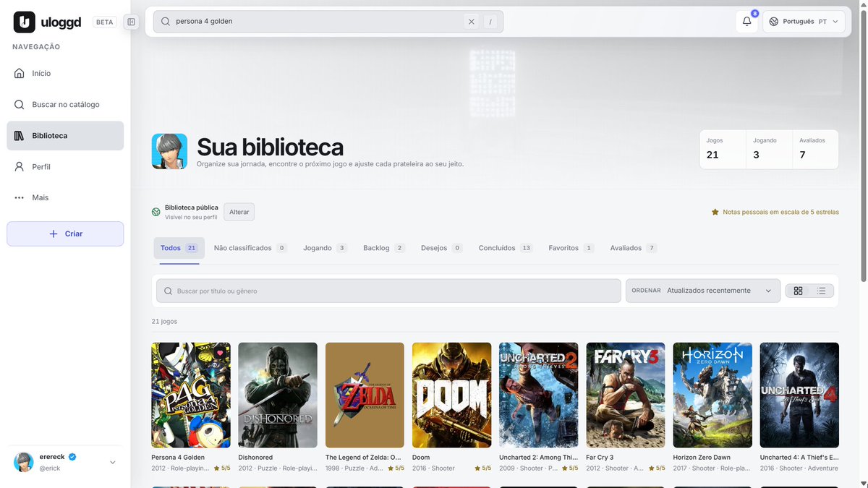Click the Alterar visibility button
The image size is (868, 488).
tap(239, 212)
